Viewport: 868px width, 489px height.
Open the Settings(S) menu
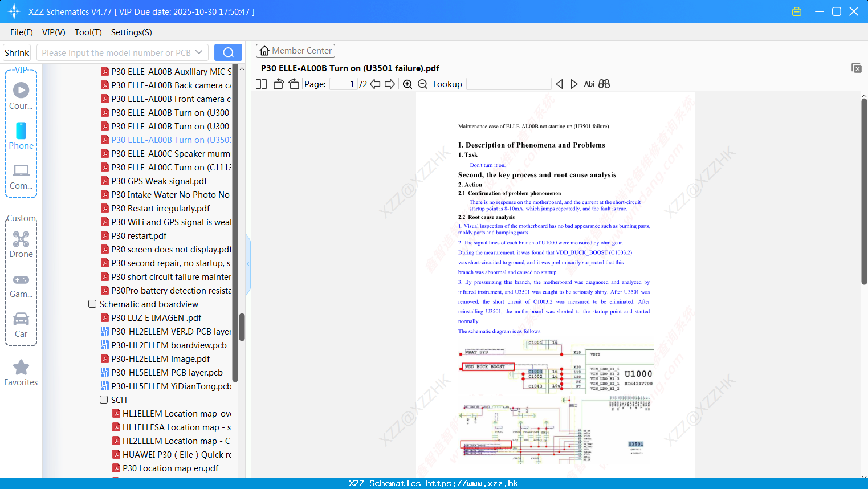pyautogui.click(x=132, y=32)
